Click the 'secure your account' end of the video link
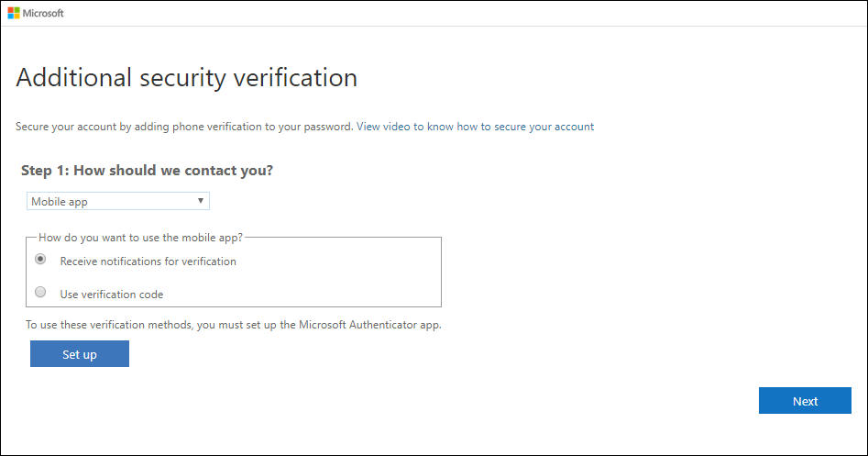Image resolution: width=868 pixels, height=456 pixels. coord(544,127)
